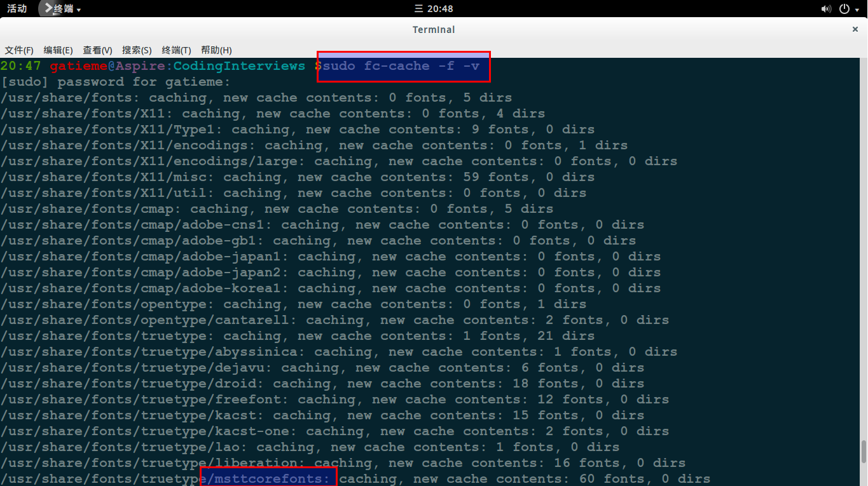
Task: Click the '/usr/share/fonts/cmap/adobe-japan2' line
Action: pos(331,273)
